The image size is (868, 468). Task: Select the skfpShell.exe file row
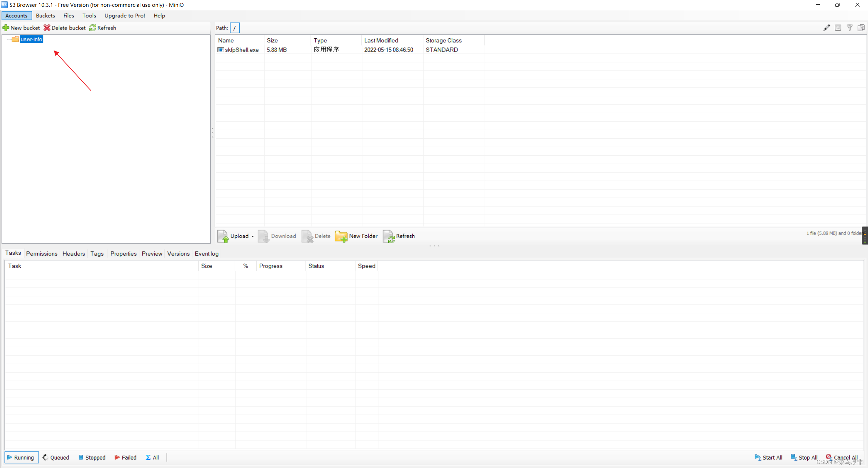click(350, 50)
